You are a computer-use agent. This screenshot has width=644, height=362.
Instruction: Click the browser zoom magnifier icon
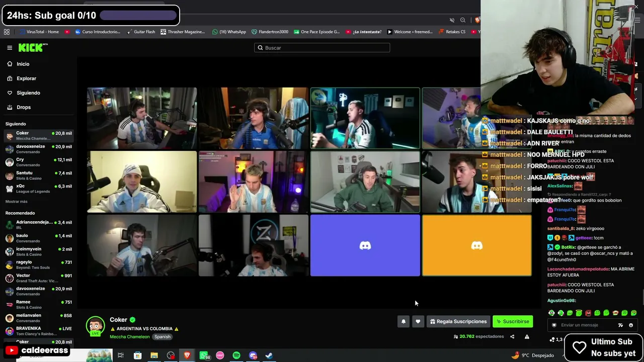click(463, 20)
